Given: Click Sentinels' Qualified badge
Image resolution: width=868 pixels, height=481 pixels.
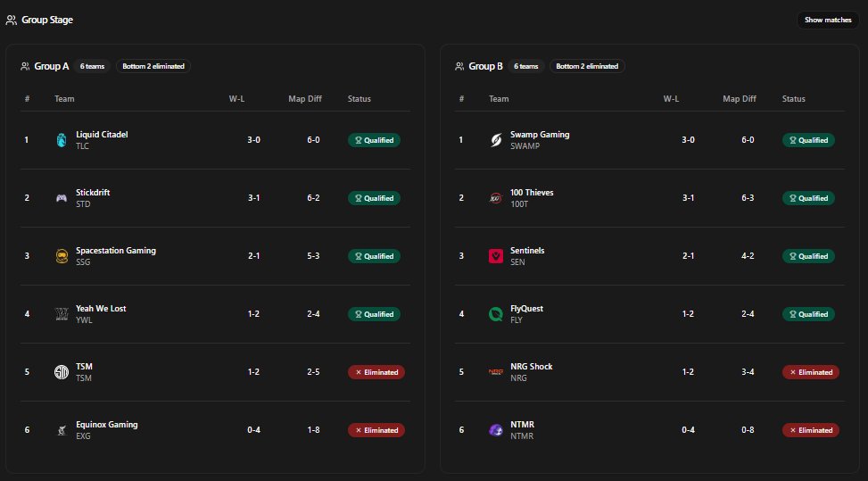Looking at the screenshot, I should [x=809, y=256].
